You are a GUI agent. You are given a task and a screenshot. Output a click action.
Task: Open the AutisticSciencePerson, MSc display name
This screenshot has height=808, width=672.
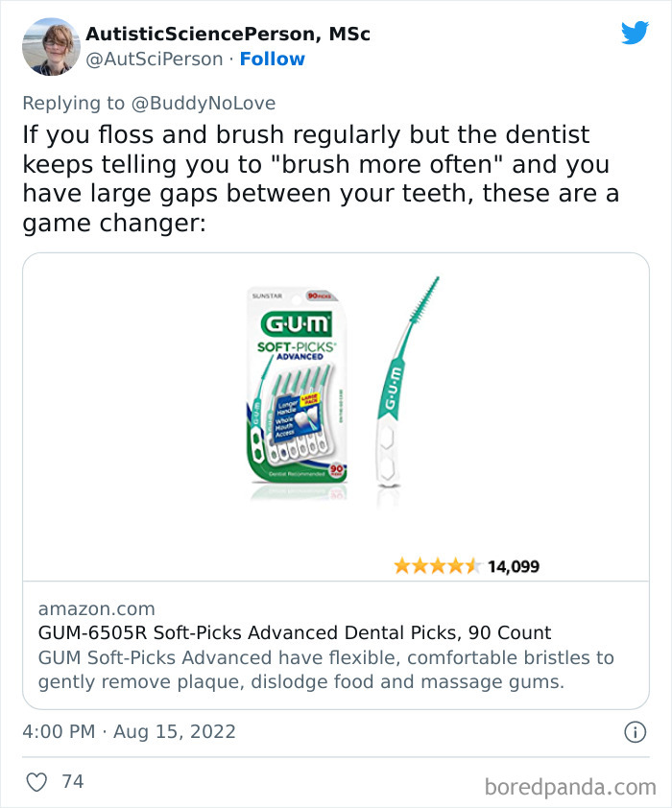[228, 34]
